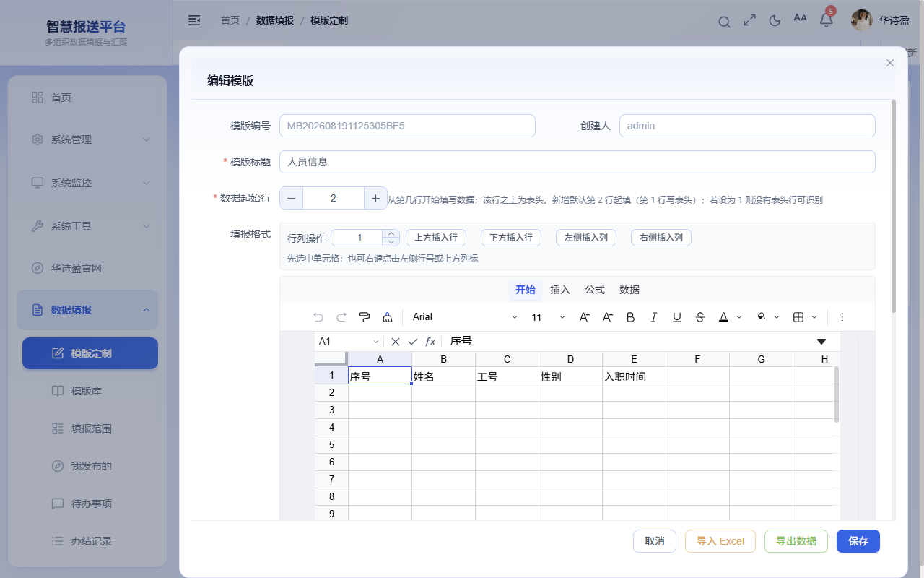The image size is (924, 578).
Task: Increase 数据起始行 with plus button
Action: 375,198
